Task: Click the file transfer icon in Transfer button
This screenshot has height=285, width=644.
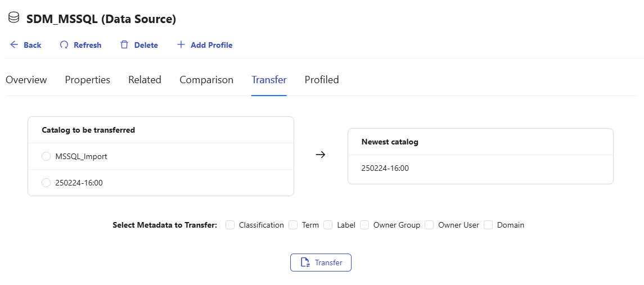Action: tap(305, 263)
